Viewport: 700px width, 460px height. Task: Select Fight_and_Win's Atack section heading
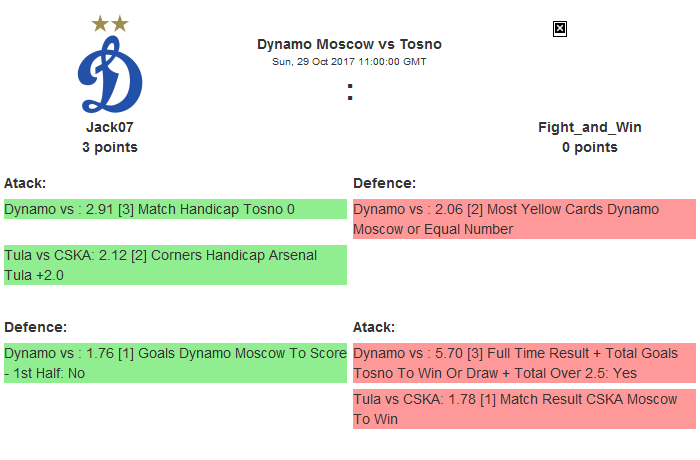click(x=374, y=327)
